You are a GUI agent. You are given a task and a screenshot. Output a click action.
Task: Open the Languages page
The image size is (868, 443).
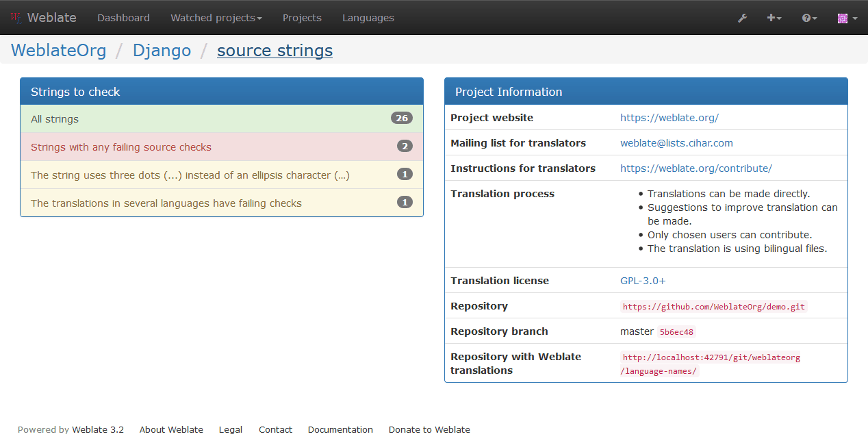[368, 18]
